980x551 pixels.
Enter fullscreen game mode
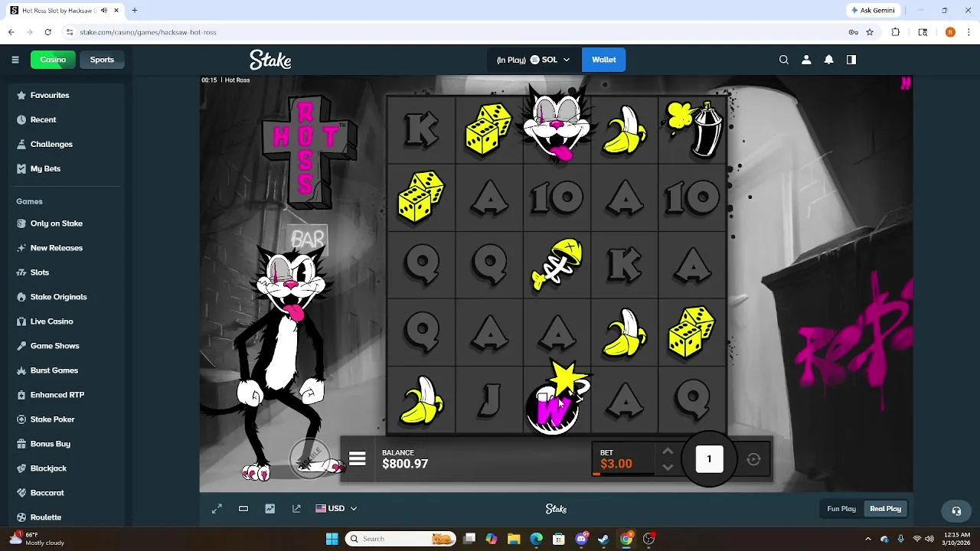[x=217, y=509]
